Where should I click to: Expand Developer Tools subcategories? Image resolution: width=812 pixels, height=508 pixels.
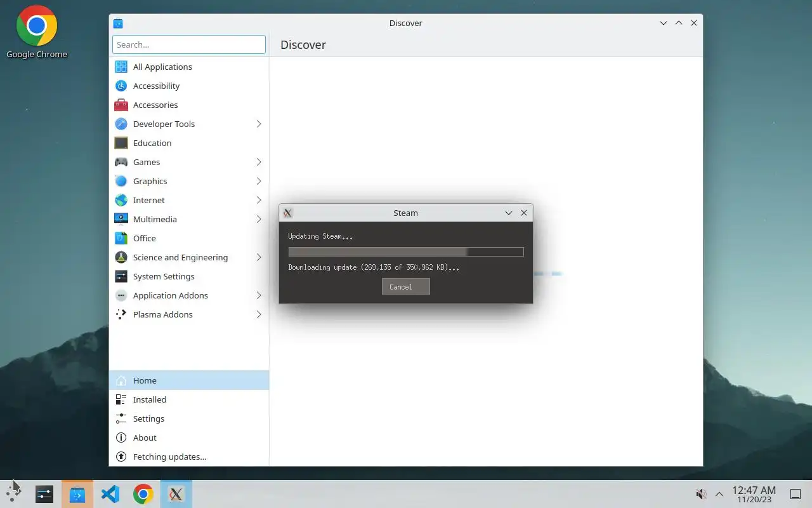tap(259, 124)
